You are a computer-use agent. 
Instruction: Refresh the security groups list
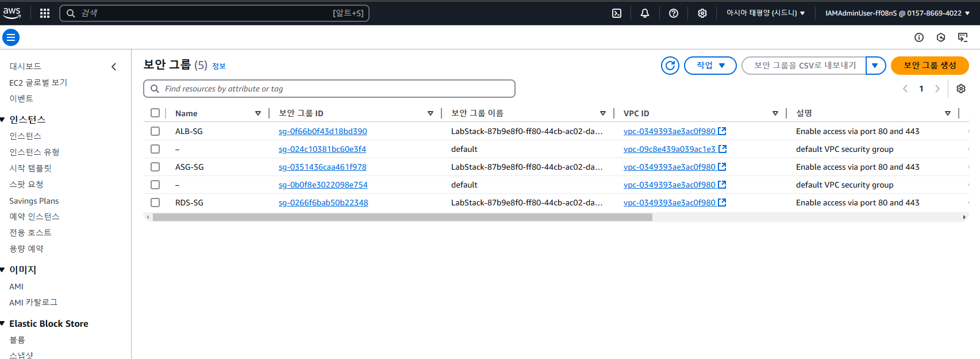click(670, 66)
